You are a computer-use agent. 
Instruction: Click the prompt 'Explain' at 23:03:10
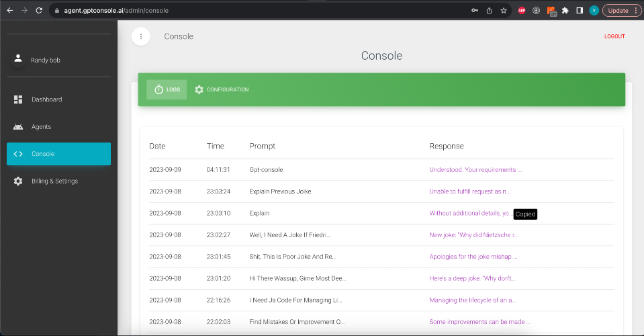click(x=259, y=213)
